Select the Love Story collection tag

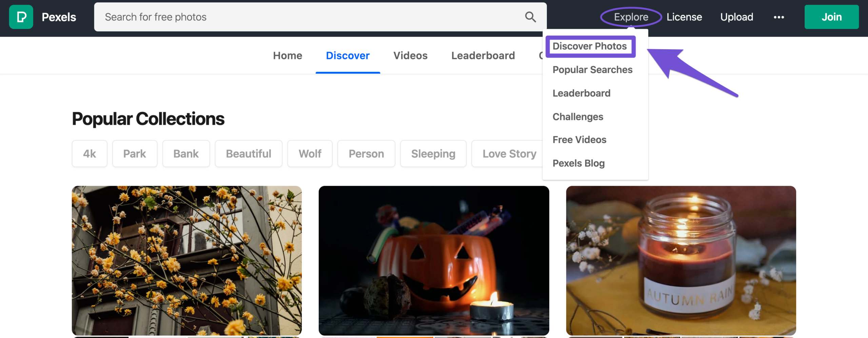pyautogui.click(x=508, y=154)
